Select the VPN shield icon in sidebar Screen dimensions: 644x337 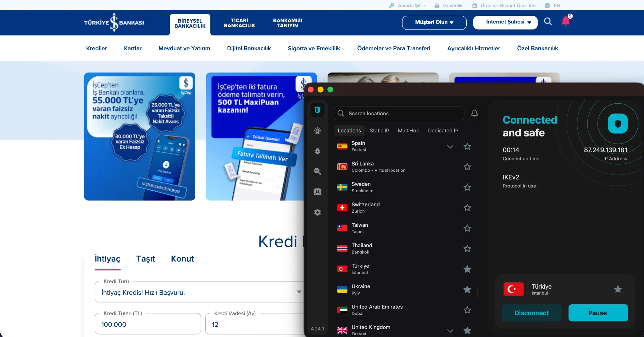318,110
